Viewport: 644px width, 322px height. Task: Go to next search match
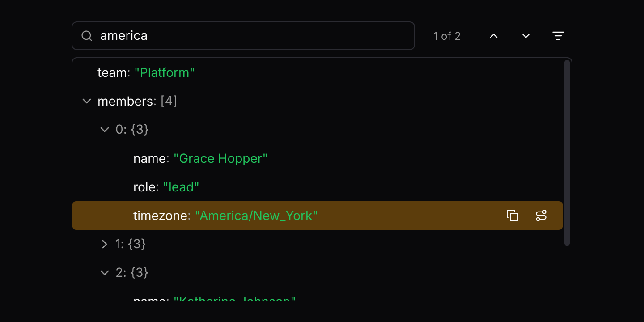[526, 36]
